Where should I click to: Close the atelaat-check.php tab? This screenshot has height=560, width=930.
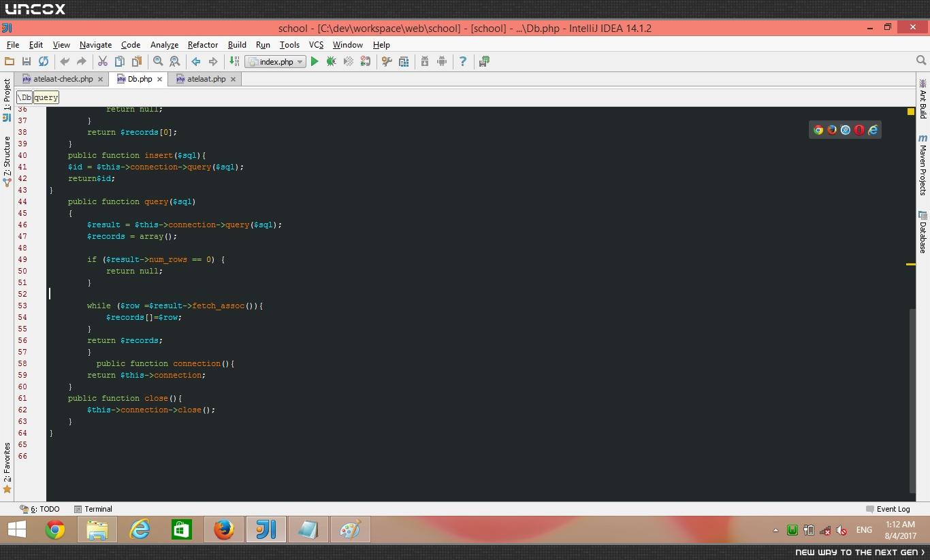coord(100,79)
